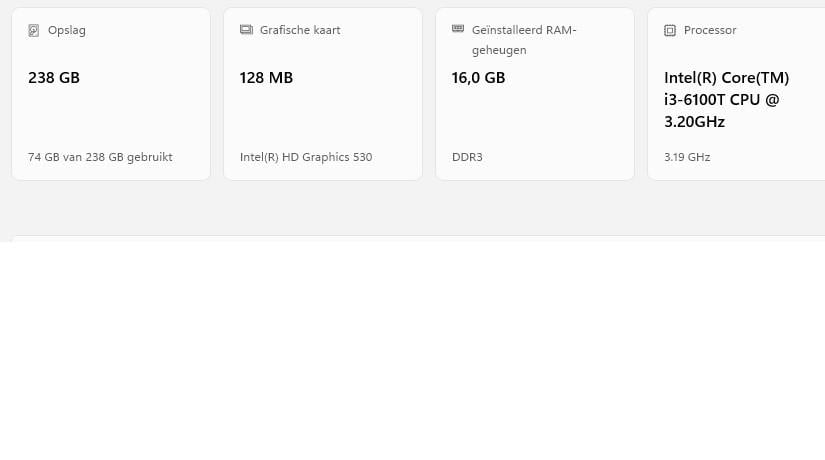This screenshot has width=825, height=460.
Task: Click the 16,0 GB RAM value
Action: tap(479, 78)
